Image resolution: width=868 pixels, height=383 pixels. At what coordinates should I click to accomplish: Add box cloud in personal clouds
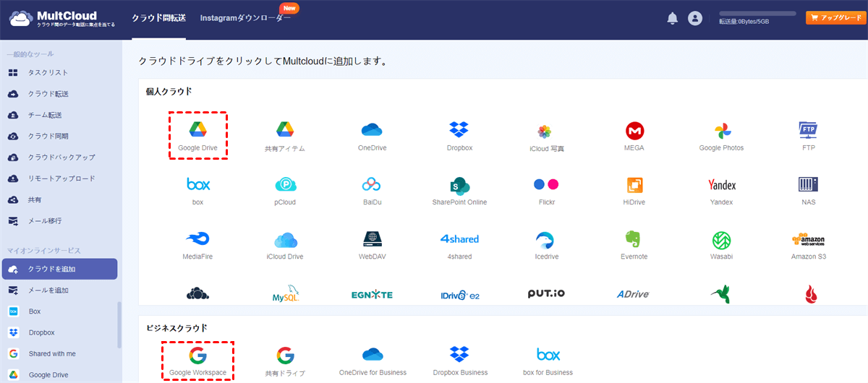(x=198, y=190)
